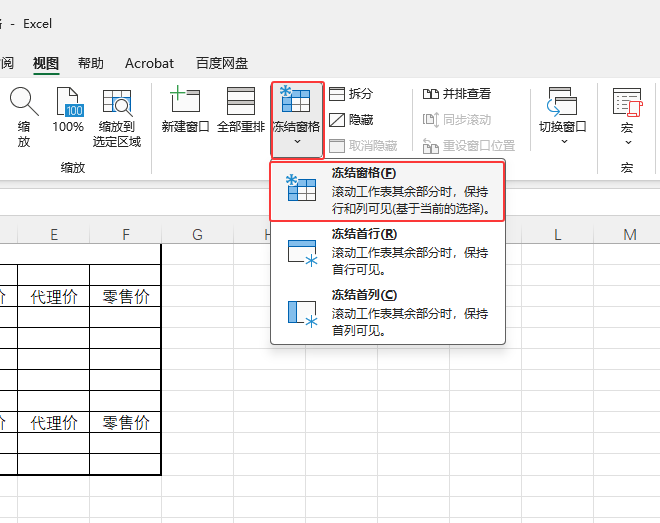Open the 百度网盘 ribbon tab

(x=222, y=64)
